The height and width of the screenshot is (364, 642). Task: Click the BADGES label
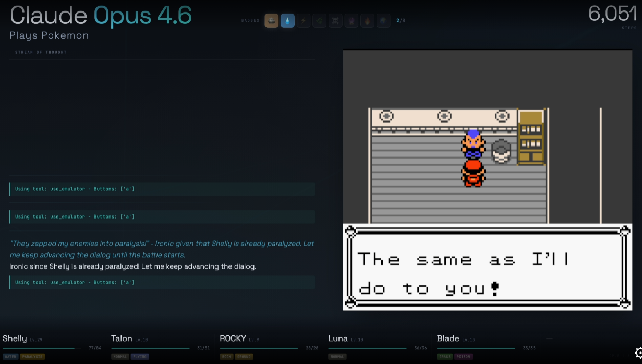coord(250,21)
